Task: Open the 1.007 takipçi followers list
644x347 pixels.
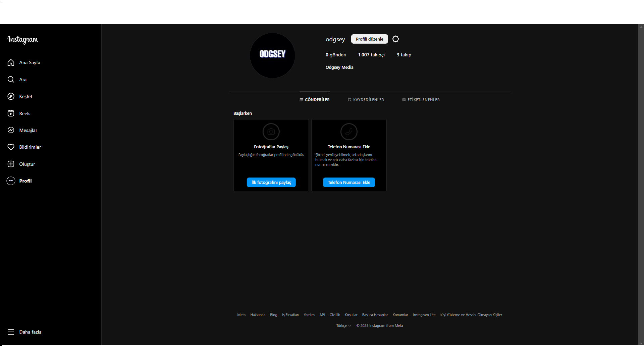Action: tap(371, 55)
